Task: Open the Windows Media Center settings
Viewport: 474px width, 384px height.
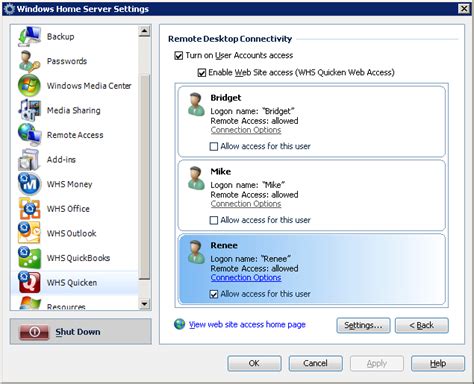Action: coord(89,86)
